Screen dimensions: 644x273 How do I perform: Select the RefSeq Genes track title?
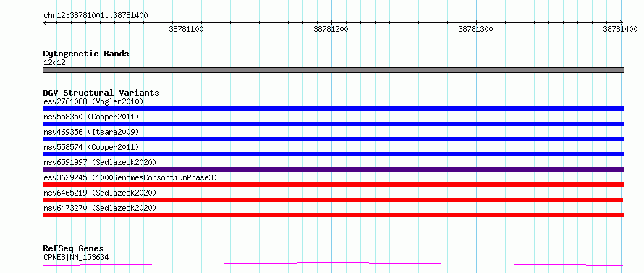click(73, 248)
